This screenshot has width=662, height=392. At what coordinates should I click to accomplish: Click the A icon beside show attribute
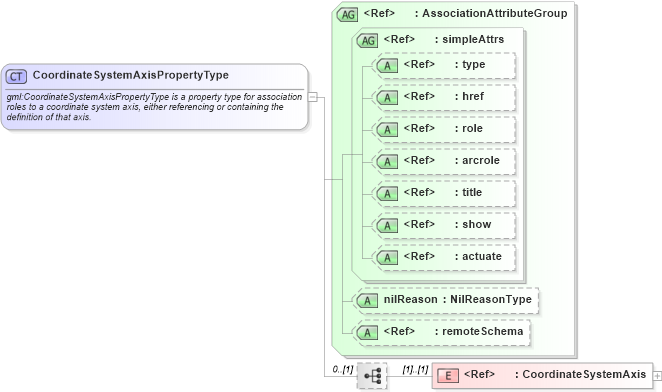coord(387,226)
